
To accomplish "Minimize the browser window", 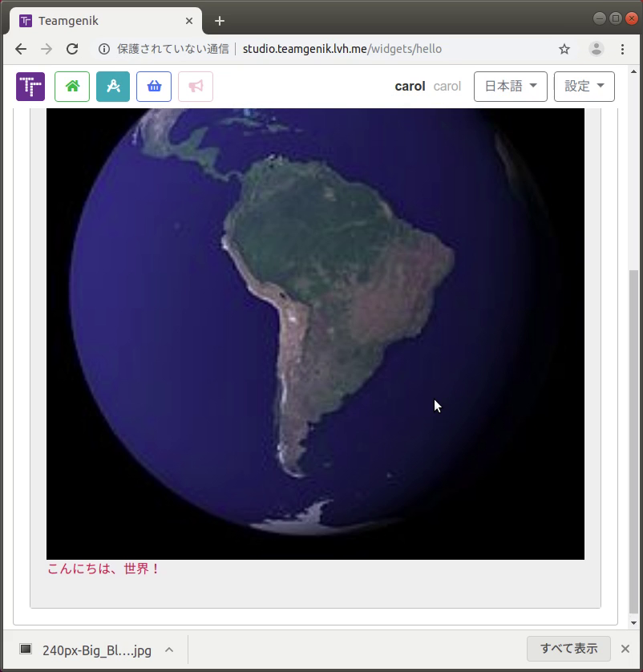I will point(600,18).
